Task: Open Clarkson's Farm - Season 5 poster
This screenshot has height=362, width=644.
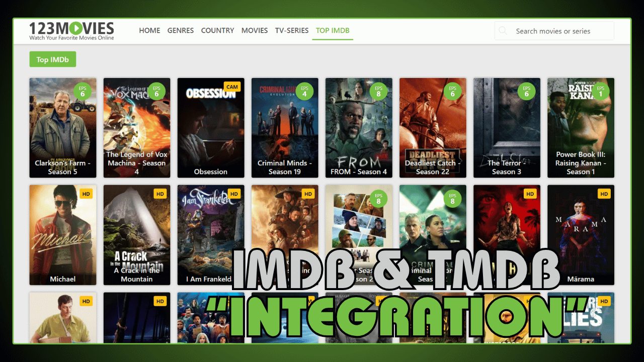Action: click(63, 128)
